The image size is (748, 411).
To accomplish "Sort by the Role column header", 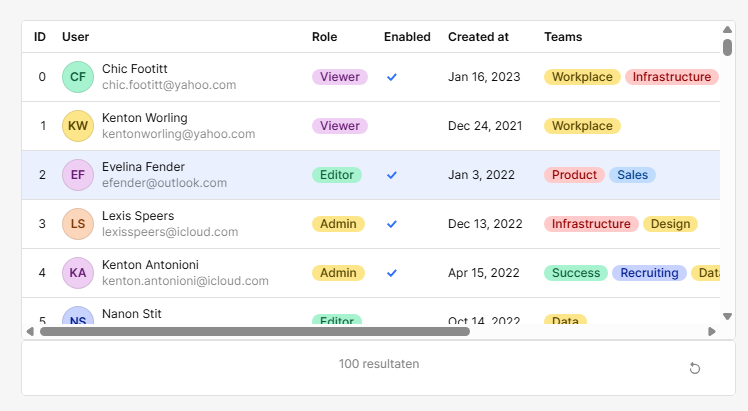I will coord(324,37).
